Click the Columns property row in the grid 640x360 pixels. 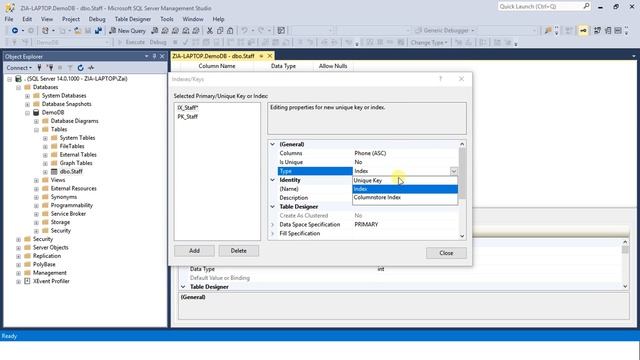click(368, 153)
